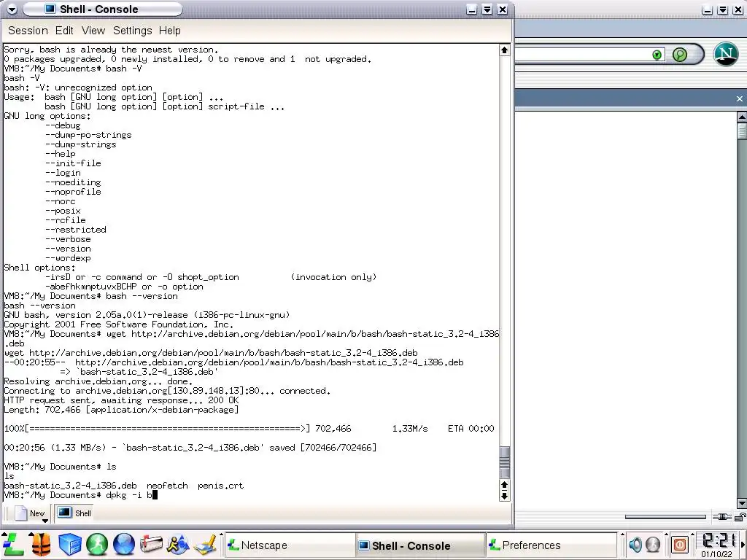Click the New session button
This screenshot has height=560, width=747.
[29, 513]
